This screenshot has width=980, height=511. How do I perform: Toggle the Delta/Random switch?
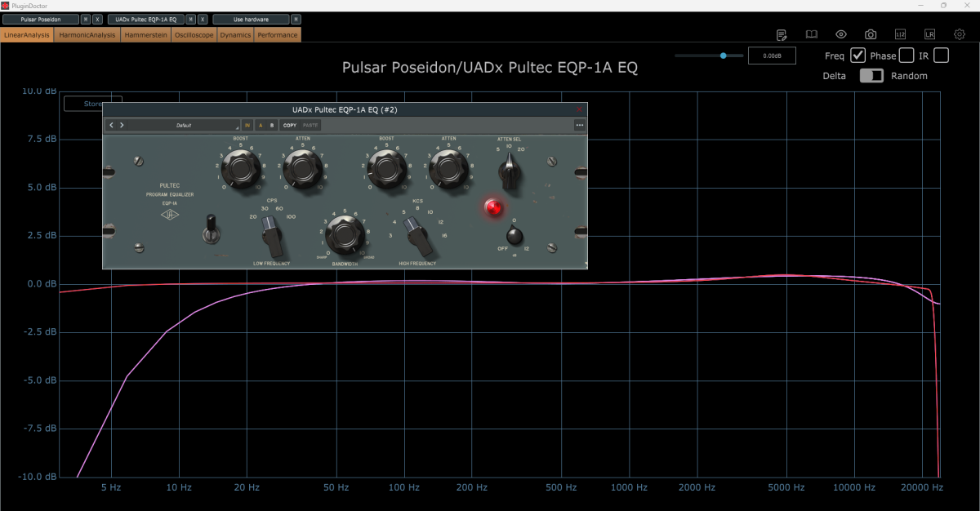tap(871, 75)
